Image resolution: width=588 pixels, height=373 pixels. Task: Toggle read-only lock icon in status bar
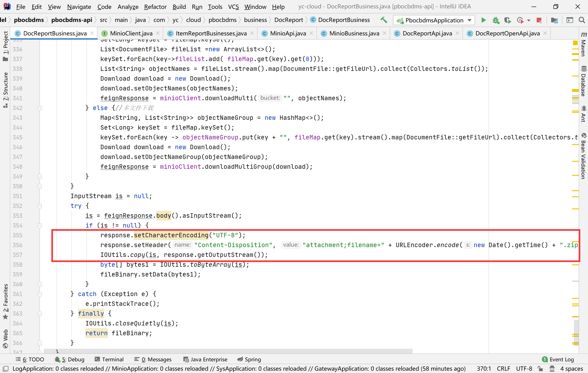[540, 369]
